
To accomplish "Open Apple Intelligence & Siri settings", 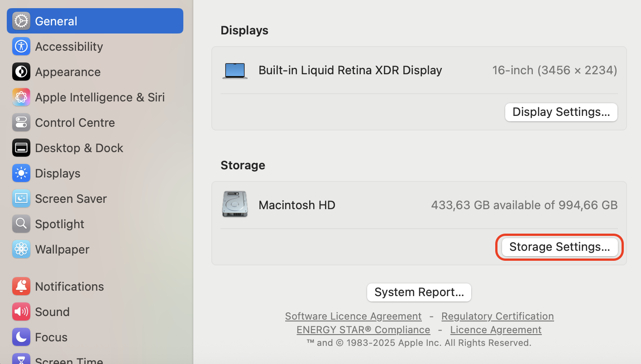I will point(21,97).
